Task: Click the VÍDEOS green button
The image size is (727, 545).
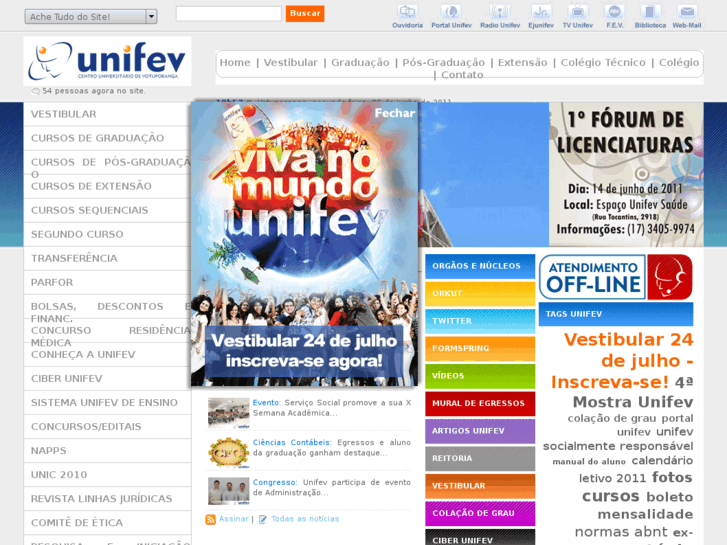Action: pos(480,376)
